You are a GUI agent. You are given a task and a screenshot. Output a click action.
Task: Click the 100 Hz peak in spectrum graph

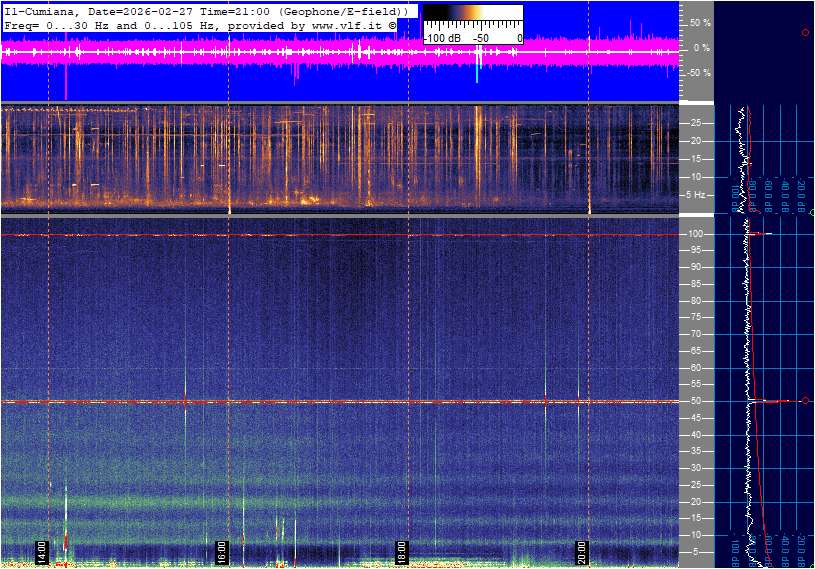click(x=765, y=234)
